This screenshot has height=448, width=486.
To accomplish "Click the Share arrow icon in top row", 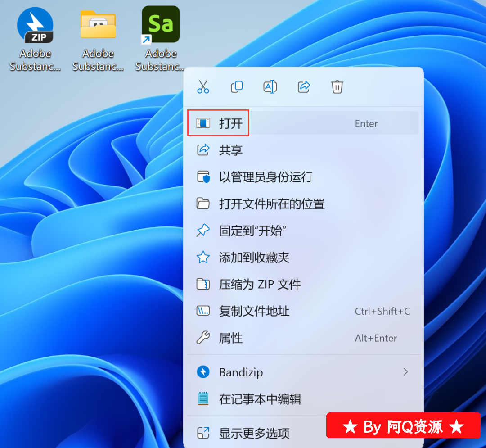I will (x=304, y=86).
